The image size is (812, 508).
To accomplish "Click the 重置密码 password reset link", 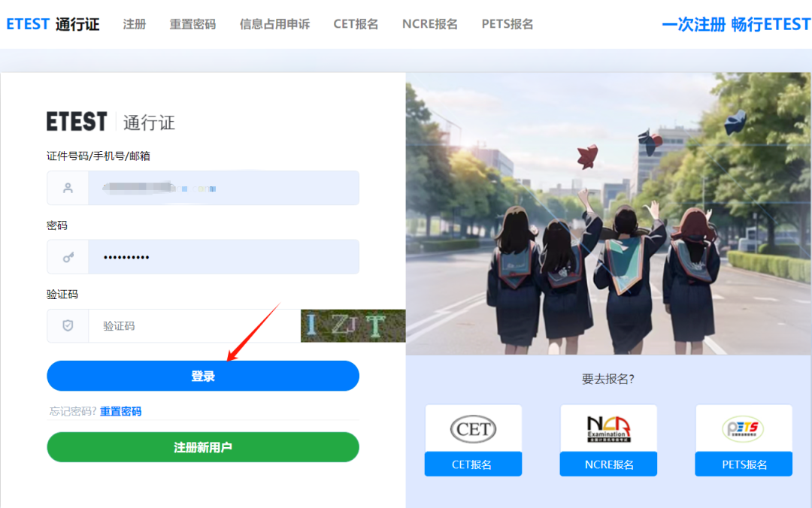I will click(x=122, y=411).
